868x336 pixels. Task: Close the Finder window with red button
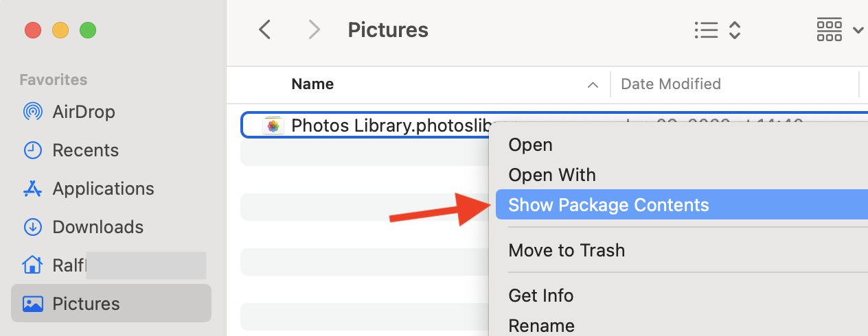pos(33,30)
